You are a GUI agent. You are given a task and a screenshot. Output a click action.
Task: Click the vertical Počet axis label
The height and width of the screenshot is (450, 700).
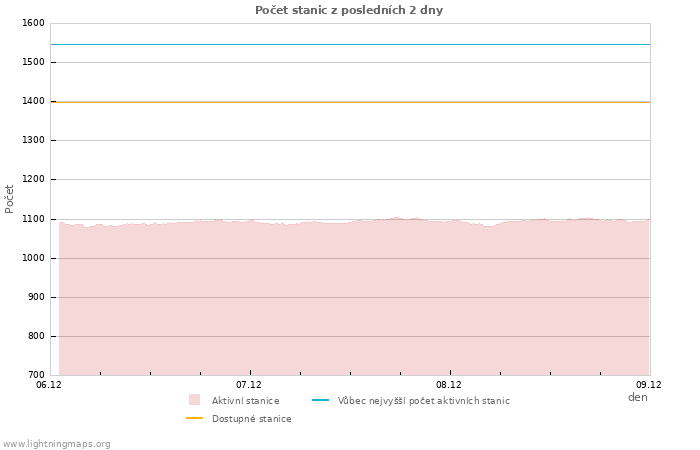[x=10, y=198]
